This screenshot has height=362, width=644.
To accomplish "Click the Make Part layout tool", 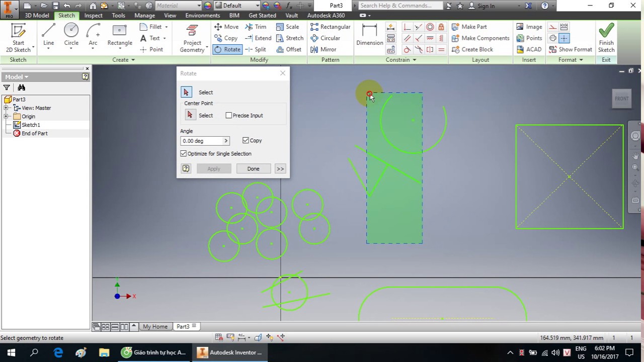I will tap(469, 27).
